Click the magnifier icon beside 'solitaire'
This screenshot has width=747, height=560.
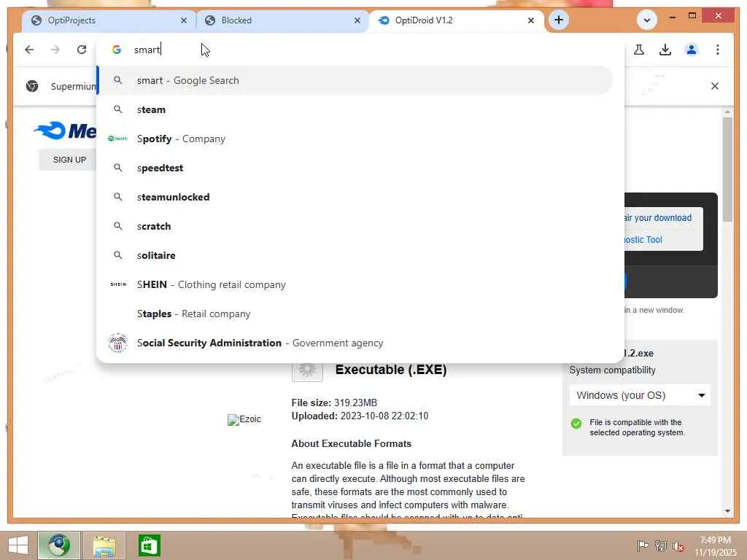117,255
